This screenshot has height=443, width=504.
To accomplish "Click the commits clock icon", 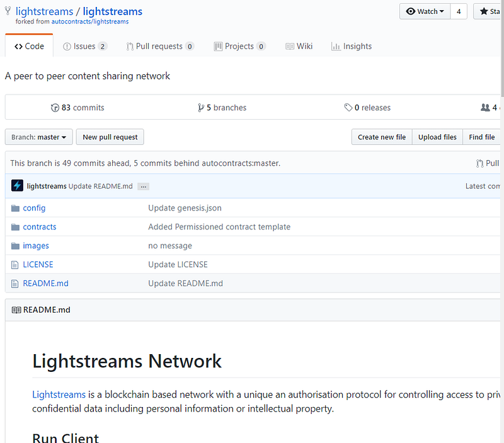I will coord(55,108).
